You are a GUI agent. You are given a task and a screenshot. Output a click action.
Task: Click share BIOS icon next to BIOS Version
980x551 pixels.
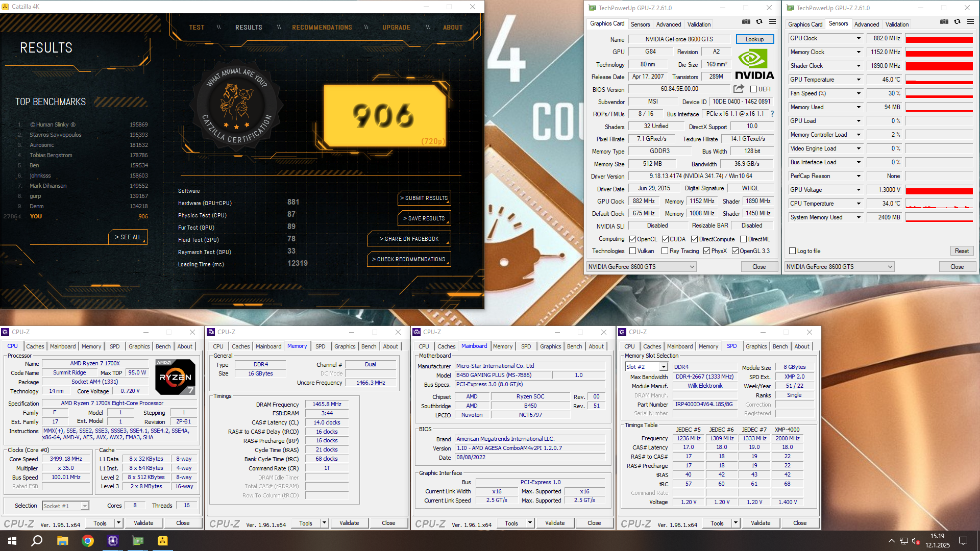pyautogui.click(x=739, y=89)
